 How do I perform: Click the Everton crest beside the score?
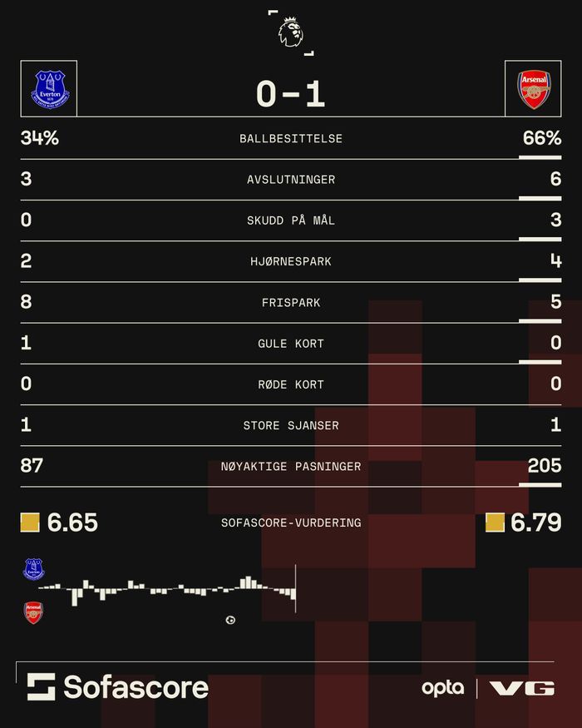(49, 89)
